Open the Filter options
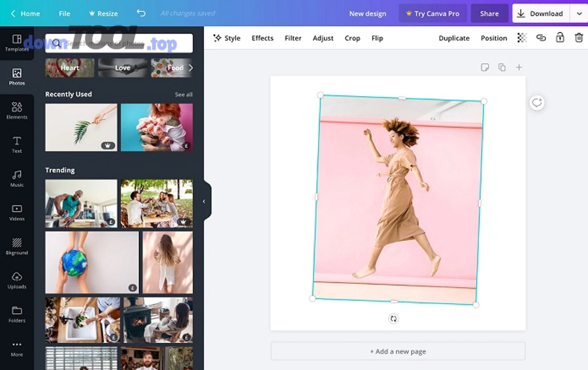 293,38
